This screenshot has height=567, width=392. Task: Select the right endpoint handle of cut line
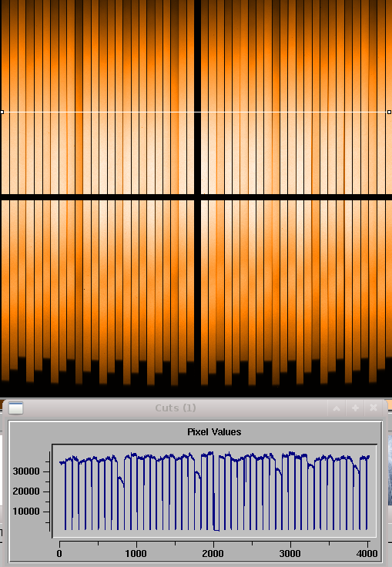click(x=389, y=112)
